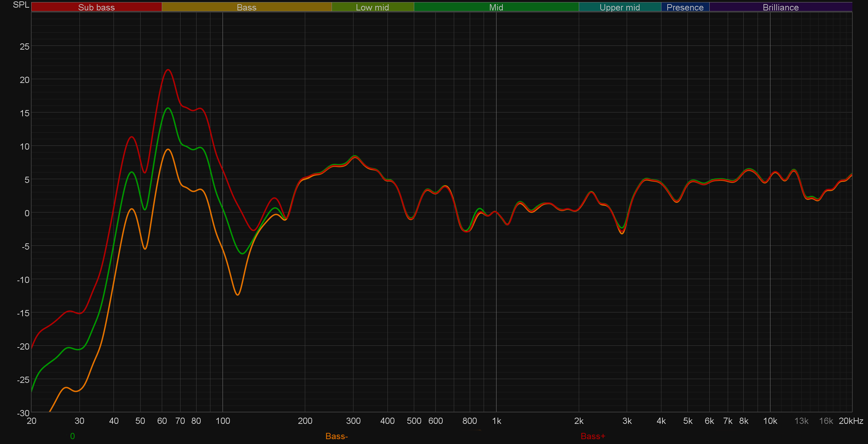This screenshot has height=444, width=868.
Task: Click the Upper mid band header
Action: click(620, 7)
